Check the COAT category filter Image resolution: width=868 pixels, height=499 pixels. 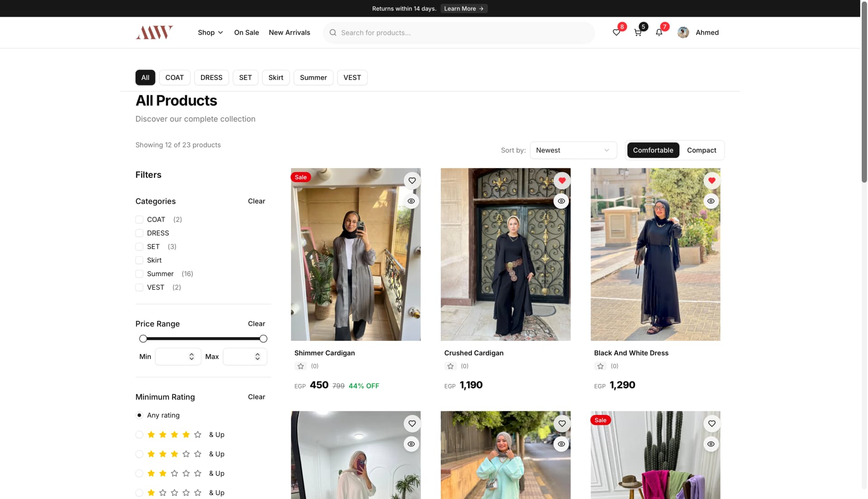139,220
